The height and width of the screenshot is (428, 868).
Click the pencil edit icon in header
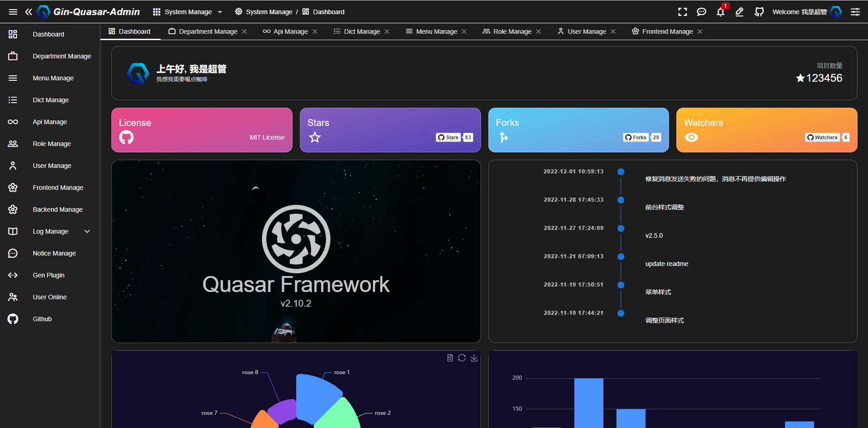pos(740,12)
